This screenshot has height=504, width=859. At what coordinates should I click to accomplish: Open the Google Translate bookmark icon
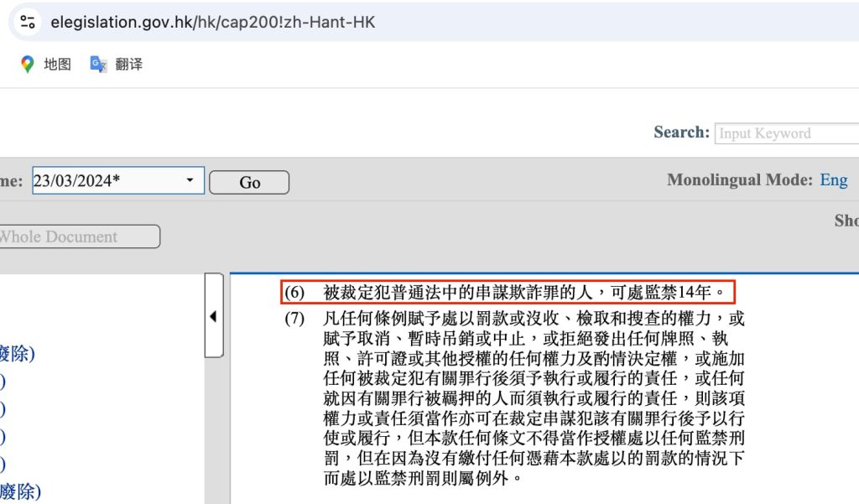[98, 64]
